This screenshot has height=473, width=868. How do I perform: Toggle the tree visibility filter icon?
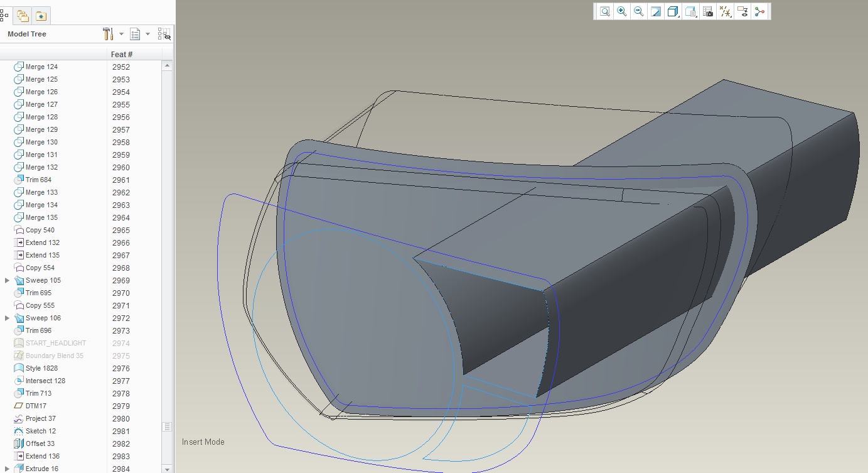coord(164,34)
